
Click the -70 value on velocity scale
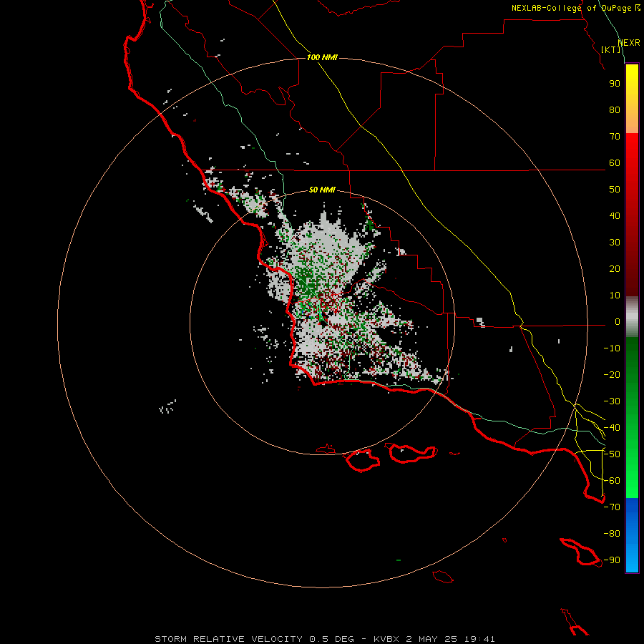click(x=612, y=507)
